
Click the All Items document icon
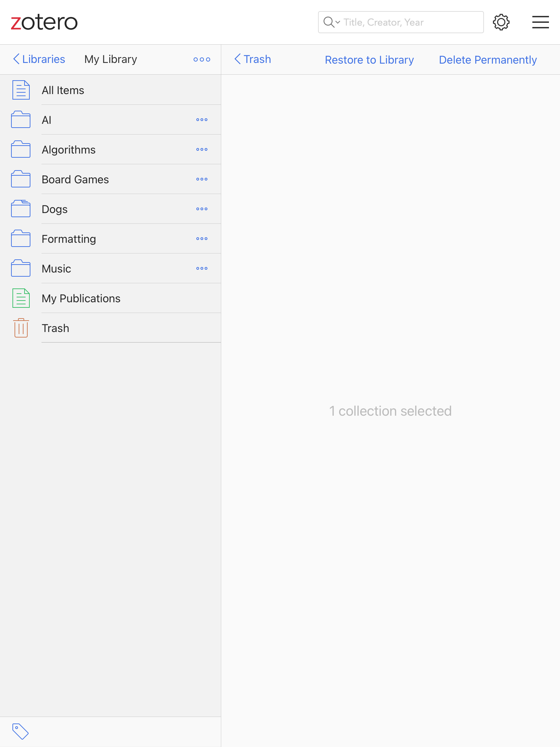(21, 90)
